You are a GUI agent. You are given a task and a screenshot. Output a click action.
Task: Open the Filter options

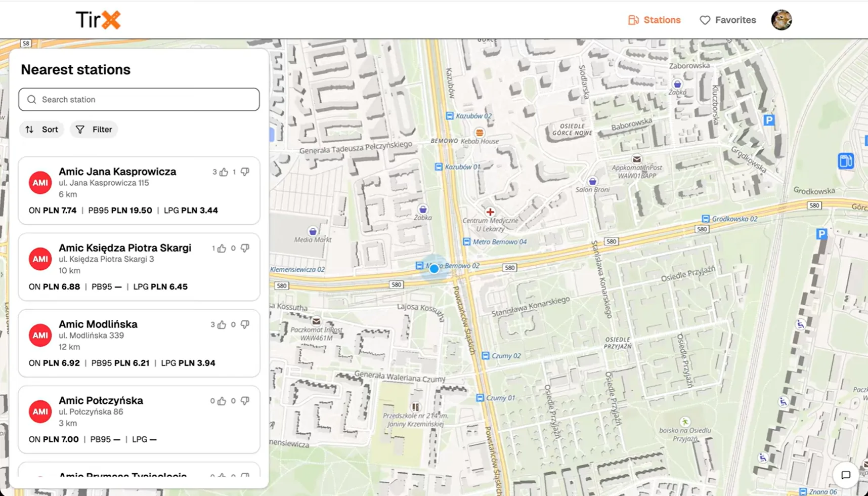point(94,130)
